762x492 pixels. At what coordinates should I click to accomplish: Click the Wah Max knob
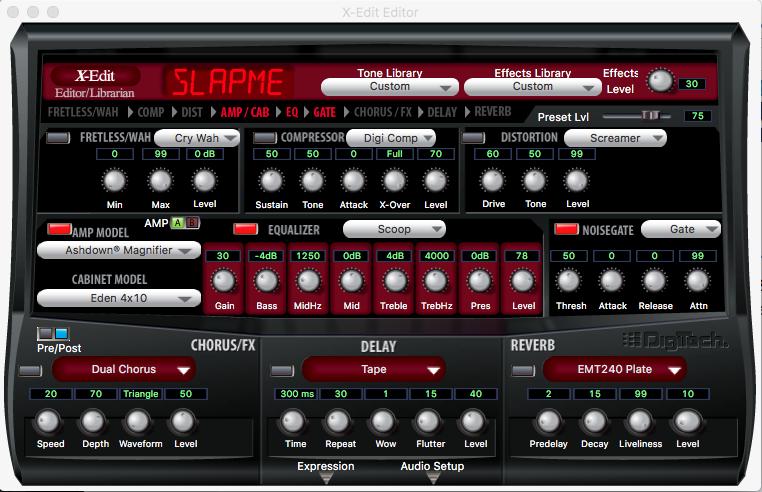click(160, 181)
